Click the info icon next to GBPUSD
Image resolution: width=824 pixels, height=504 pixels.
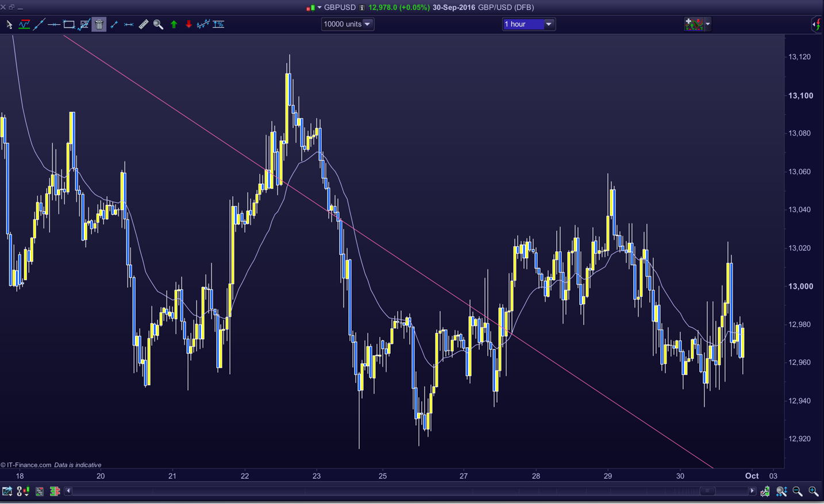pos(362,7)
